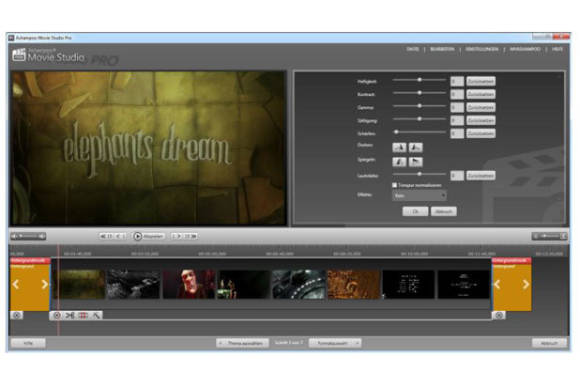This screenshot has height=388, width=580.
Task: Open the format selection dropdown at the bottom
Action: pos(335,343)
